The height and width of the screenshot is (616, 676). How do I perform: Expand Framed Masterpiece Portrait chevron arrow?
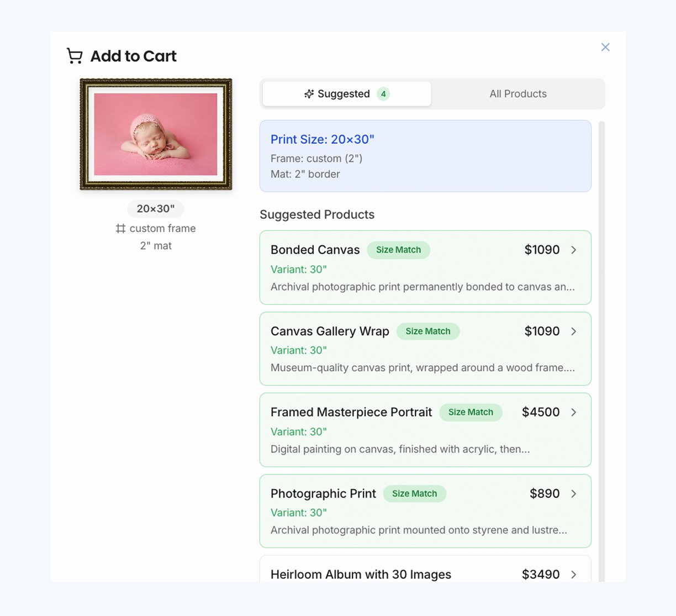pyautogui.click(x=574, y=413)
